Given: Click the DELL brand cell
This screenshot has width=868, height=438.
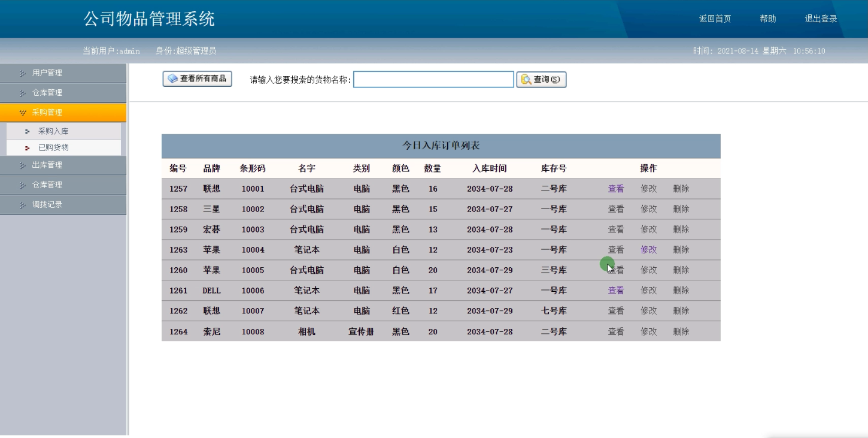Looking at the screenshot, I should point(212,291).
